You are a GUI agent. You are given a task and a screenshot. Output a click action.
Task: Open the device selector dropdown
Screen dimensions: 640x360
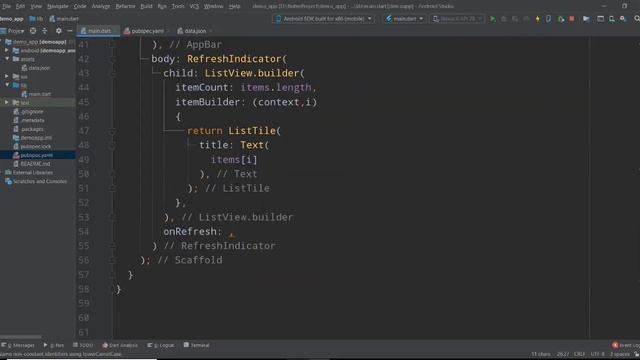tap(324, 19)
